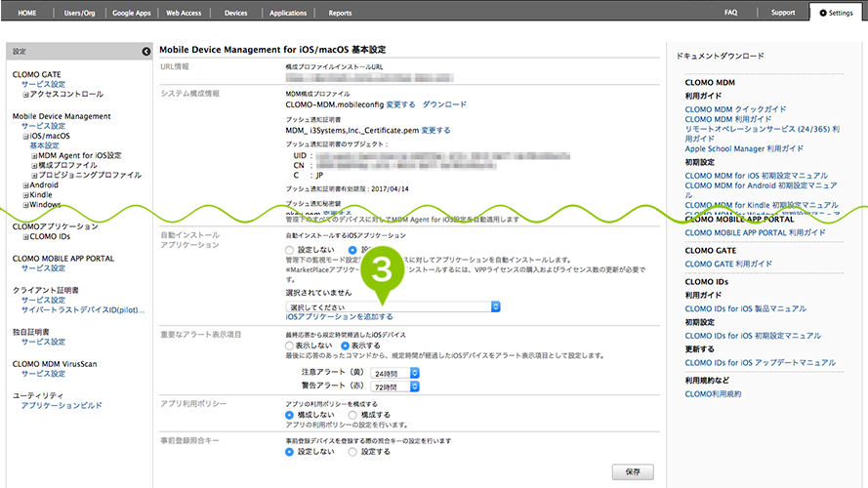Expand Kindle tree node
Image resolution: width=868 pixels, height=488 pixels.
(x=25, y=195)
